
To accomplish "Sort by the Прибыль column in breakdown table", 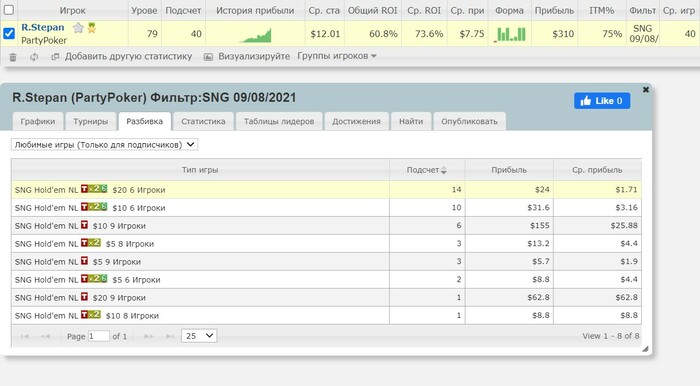I will pos(509,170).
